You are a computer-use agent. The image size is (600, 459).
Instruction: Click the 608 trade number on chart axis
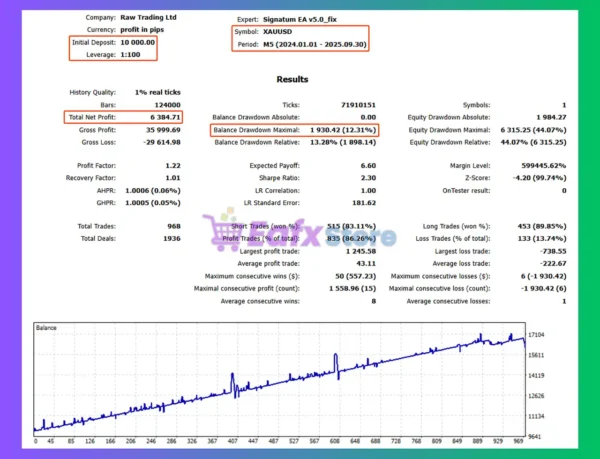334,441
